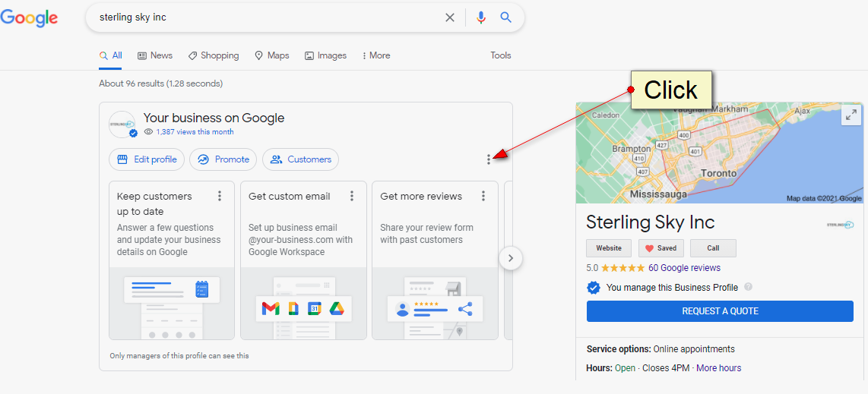Click the Get more reviews card title
Image resolution: width=868 pixels, height=394 pixels.
(421, 196)
